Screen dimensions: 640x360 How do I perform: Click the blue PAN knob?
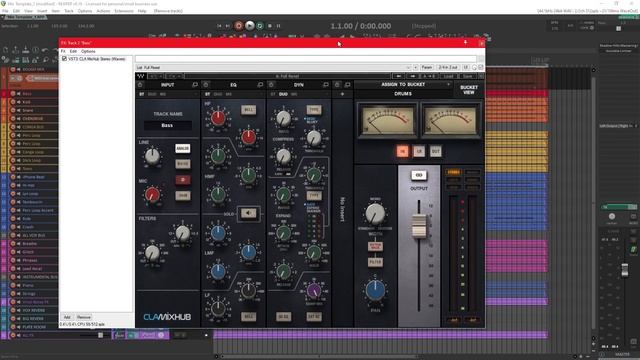point(375,290)
